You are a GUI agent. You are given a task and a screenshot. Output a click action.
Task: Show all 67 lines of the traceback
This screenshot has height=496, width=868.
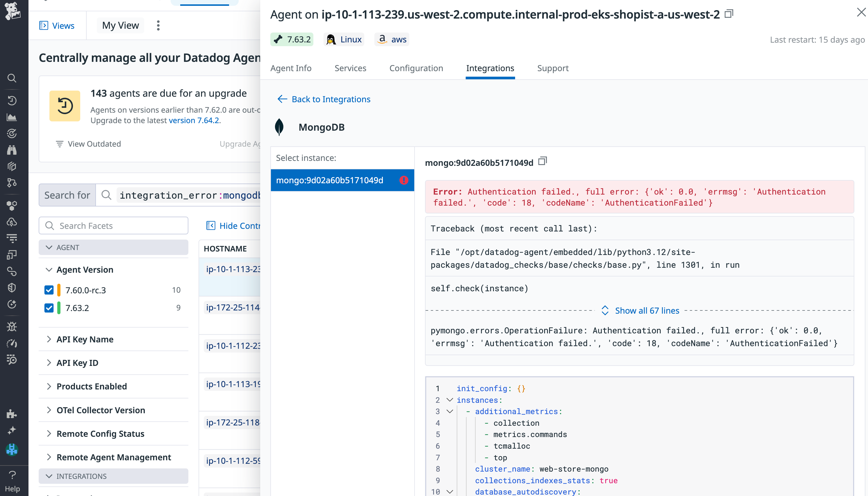click(x=647, y=310)
